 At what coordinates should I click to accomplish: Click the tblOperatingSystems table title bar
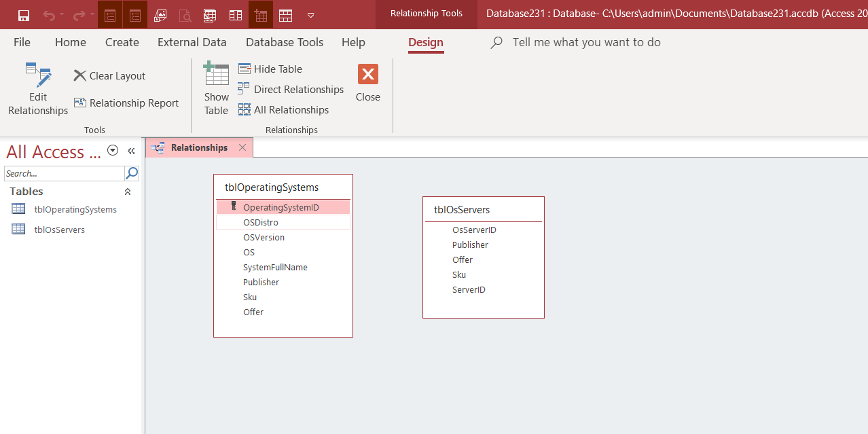point(283,187)
